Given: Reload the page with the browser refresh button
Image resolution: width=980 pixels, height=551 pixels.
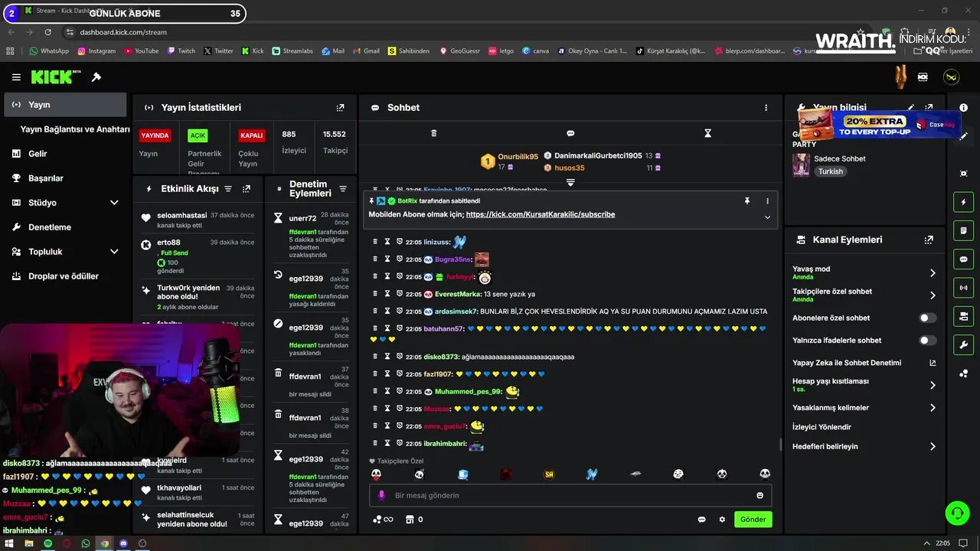Looking at the screenshot, I should pyautogui.click(x=48, y=32).
